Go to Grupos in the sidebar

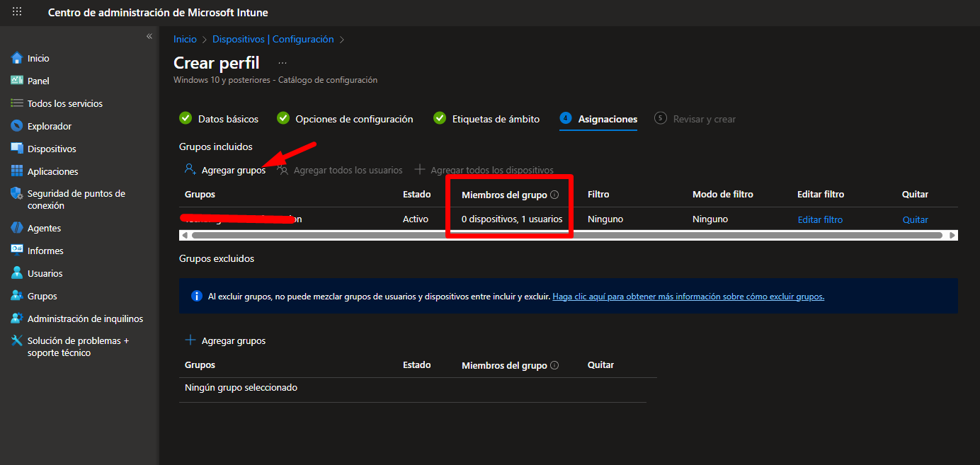pyautogui.click(x=42, y=296)
